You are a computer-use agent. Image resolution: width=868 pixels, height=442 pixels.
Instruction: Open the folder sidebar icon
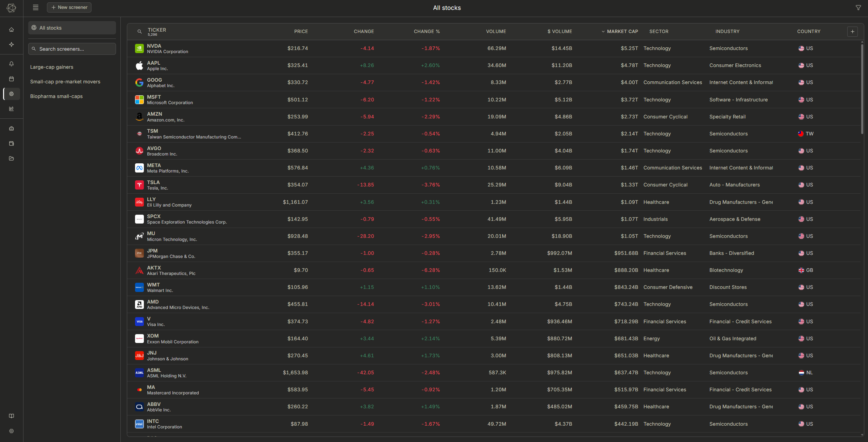click(12, 159)
